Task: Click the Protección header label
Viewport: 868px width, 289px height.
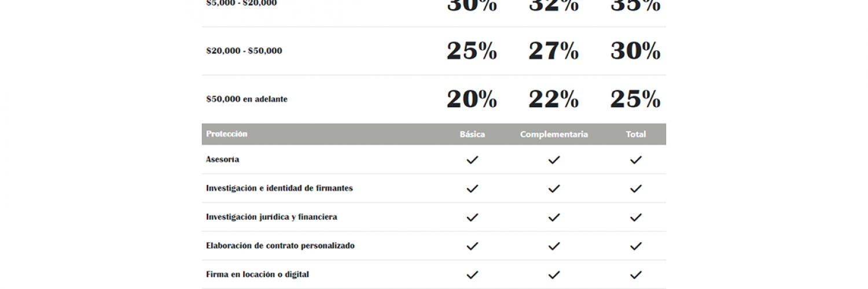Action: click(x=227, y=134)
